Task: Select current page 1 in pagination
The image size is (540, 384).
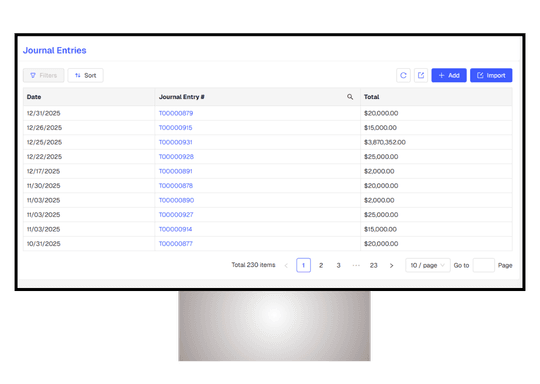Action: point(303,265)
